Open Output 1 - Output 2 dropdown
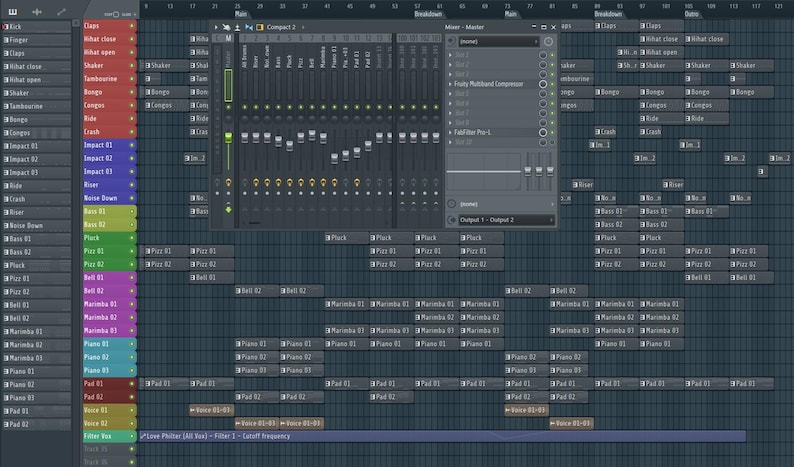The width and height of the screenshot is (794, 467). (x=506, y=220)
